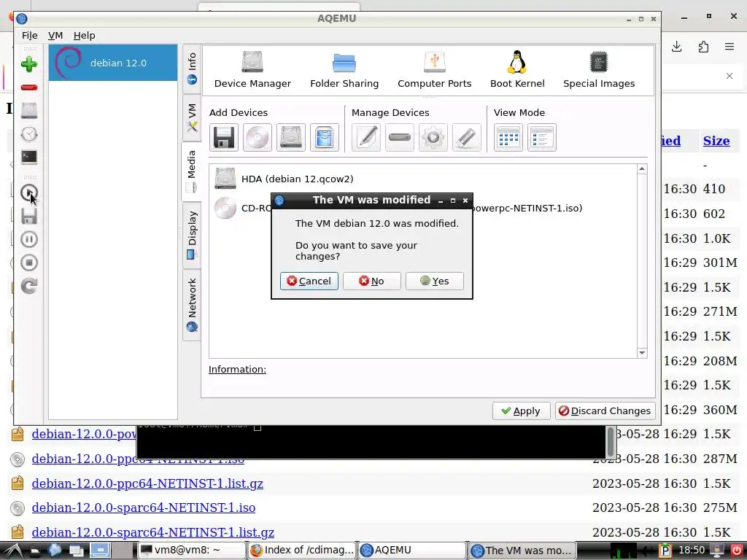Start the VM with the play button
Image resolution: width=747 pixels, height=560 pixels.
tap(29, 192)
